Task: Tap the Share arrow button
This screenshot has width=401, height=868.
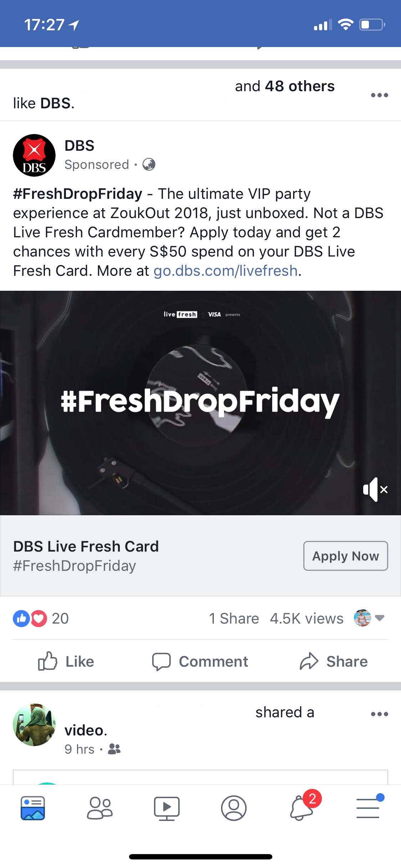Action: [334, 661]
